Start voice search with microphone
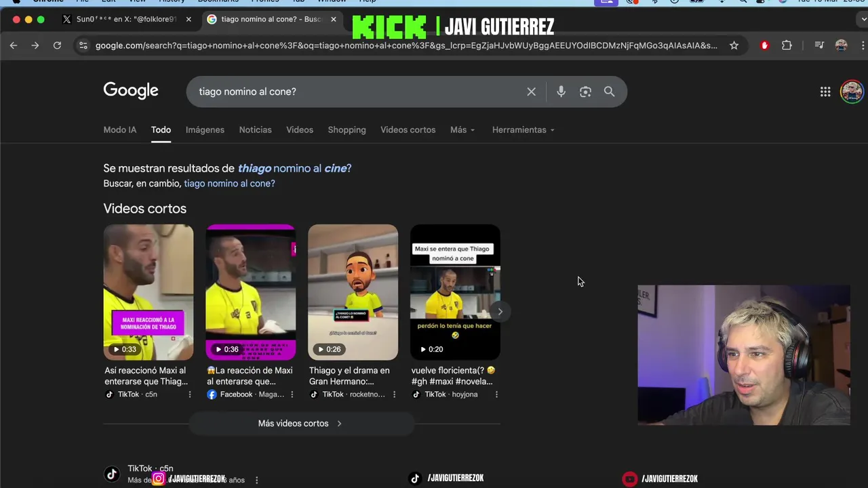 (x=561, y=91)
